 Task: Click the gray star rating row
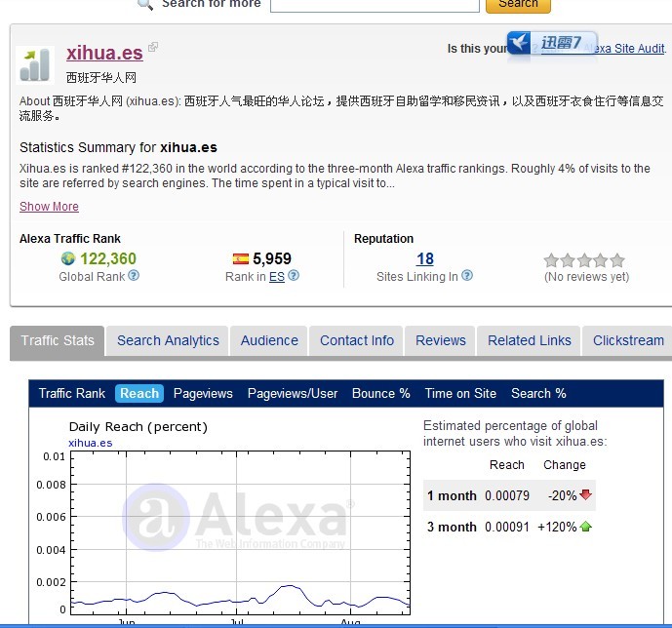[x=584, y=260]
